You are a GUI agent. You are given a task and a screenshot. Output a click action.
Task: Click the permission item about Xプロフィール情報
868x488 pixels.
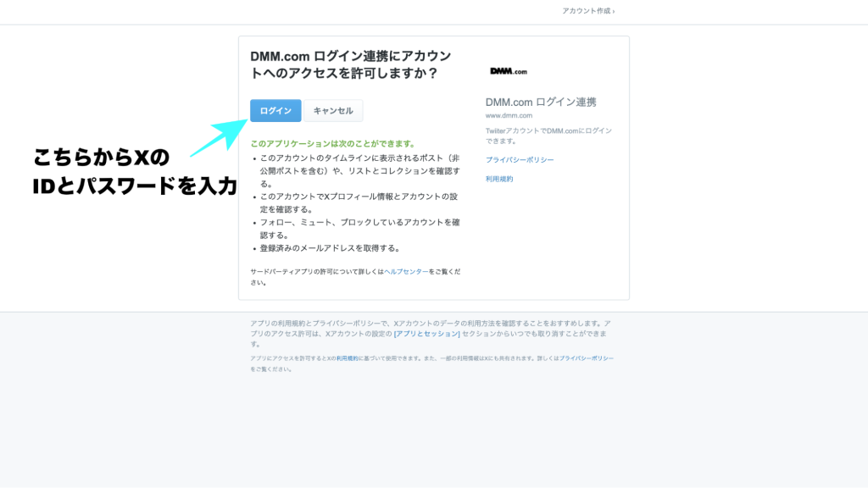pos(359,203)
